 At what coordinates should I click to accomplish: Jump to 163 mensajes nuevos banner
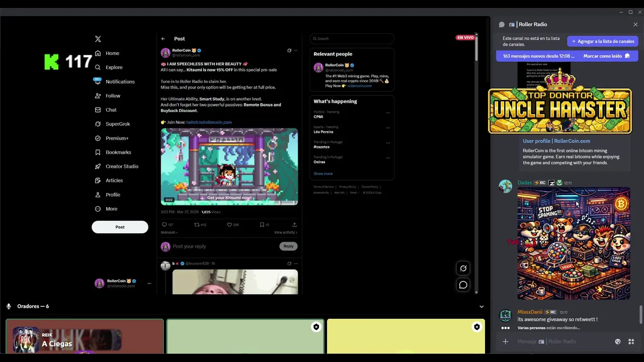tap(539, 56)
